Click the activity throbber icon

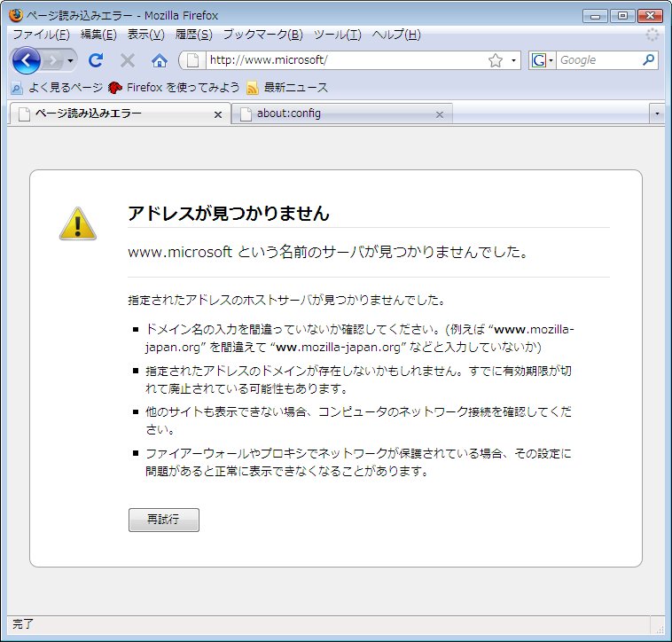[x=652, y=35]
